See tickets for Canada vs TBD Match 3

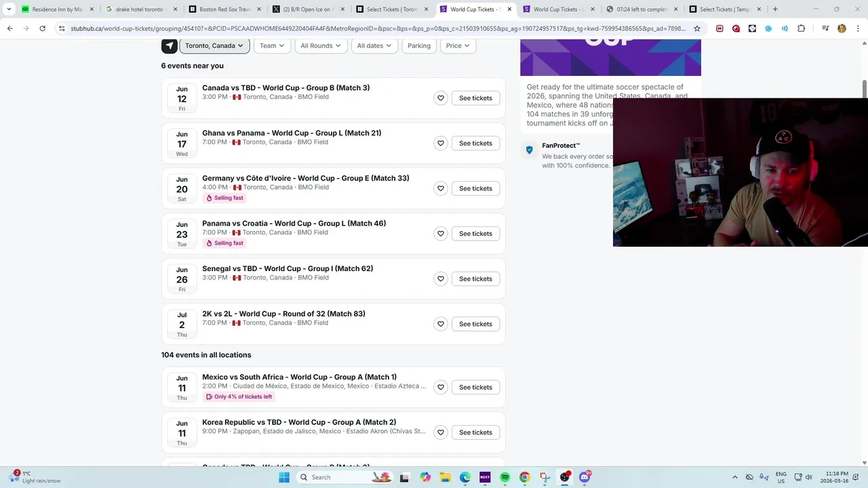click(475, 98)
